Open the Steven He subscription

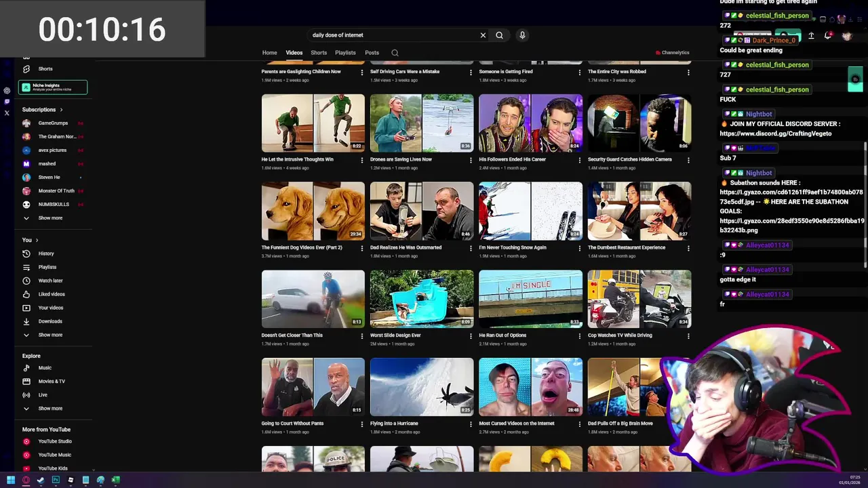pos(53,178)
